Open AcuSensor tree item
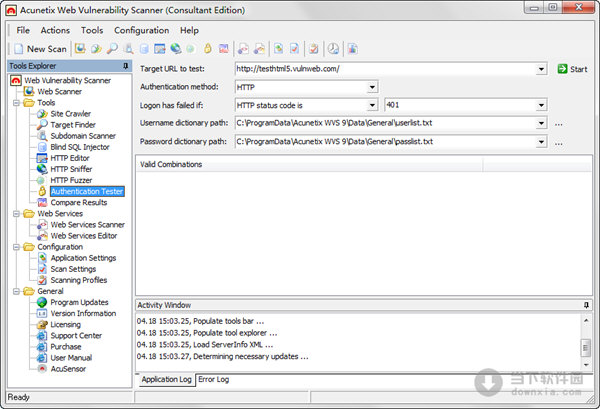Viewport: 600px width, 409px height. tap(68, 369)
